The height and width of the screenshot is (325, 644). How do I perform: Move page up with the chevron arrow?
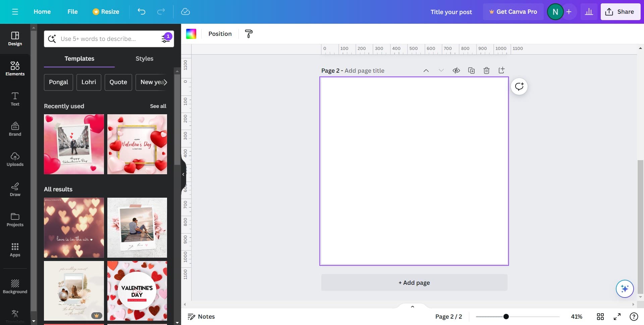[x=426, y=70]
